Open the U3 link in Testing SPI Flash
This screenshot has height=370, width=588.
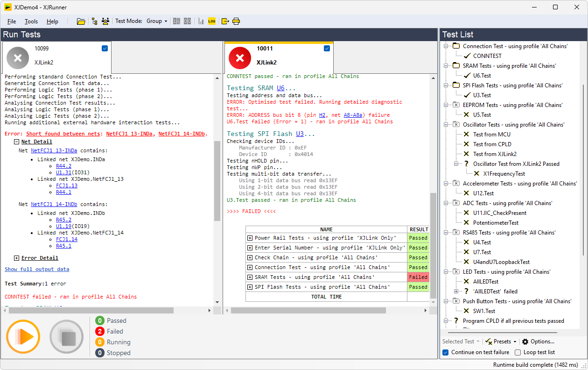[300, 134]
